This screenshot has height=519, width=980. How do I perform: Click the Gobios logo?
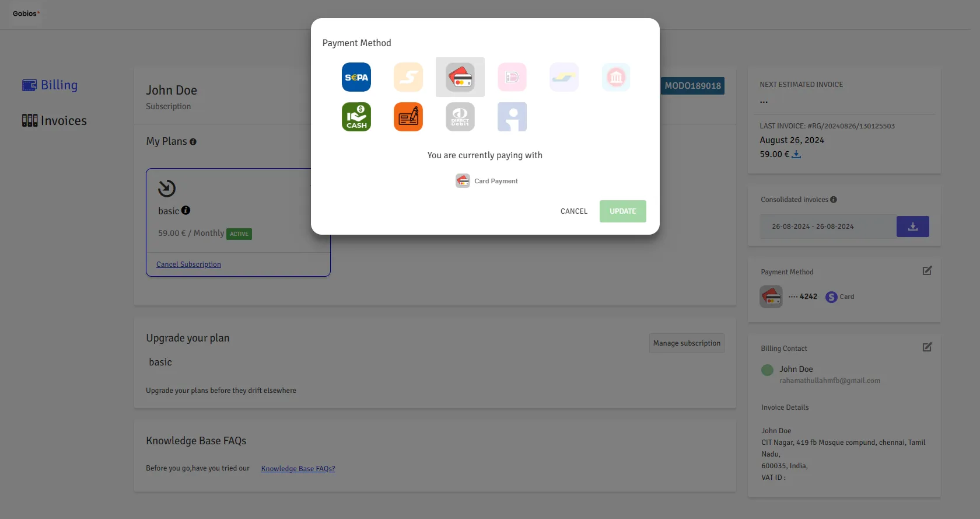tap(26, 13)
